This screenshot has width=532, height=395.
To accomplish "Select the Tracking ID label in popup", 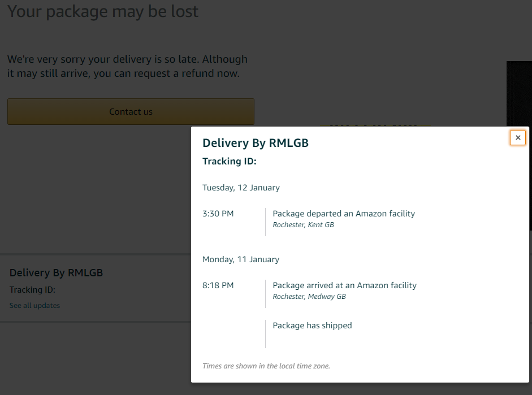I will pos(230,161).
